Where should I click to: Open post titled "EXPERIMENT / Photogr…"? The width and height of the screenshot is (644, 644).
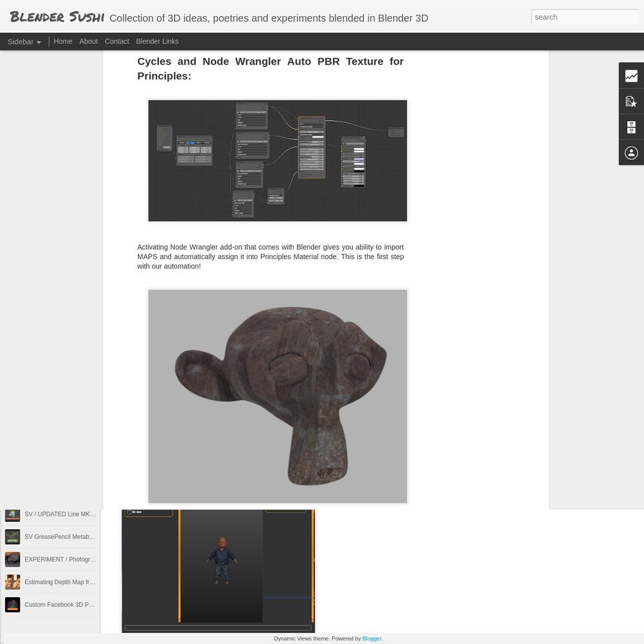[x=60, y=560]
